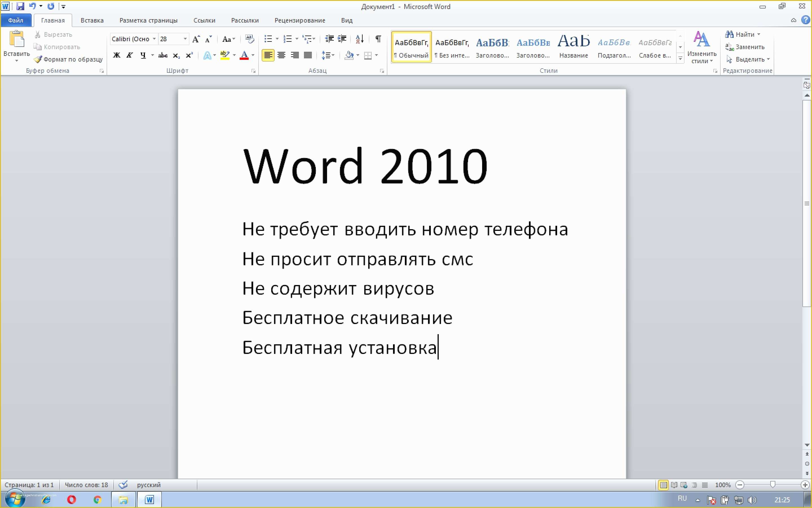This screenshot has height=508, width=812.
Task: Open numbered list style dropdown arrow
Action: pos(297,39)
